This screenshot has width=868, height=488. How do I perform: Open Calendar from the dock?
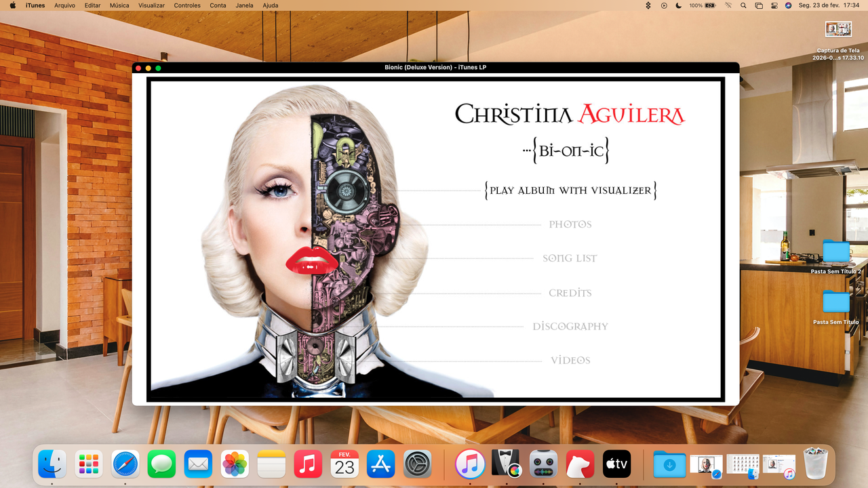344,464
